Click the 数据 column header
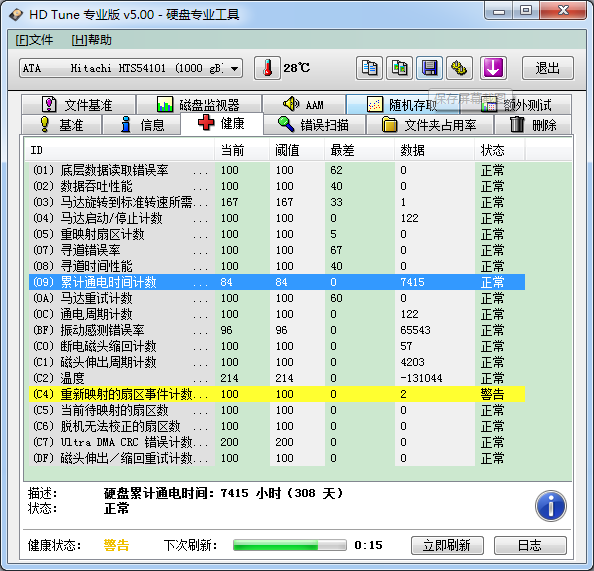Image resolution: width=594 pixels, height=571 pixels. pos(435,150)
